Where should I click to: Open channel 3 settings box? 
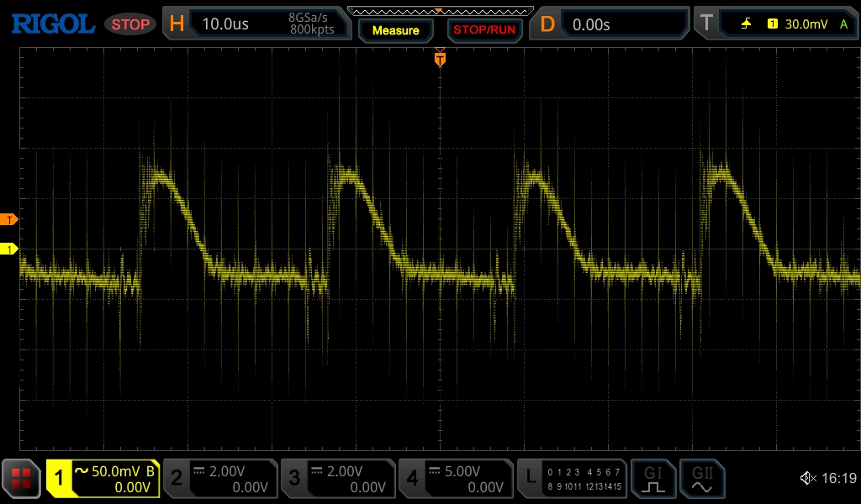coord(337,479)
